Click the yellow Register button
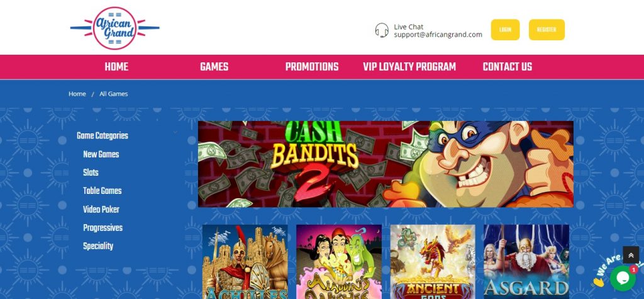The height and width of the screenshot is (299, 644). click(547, 30)
